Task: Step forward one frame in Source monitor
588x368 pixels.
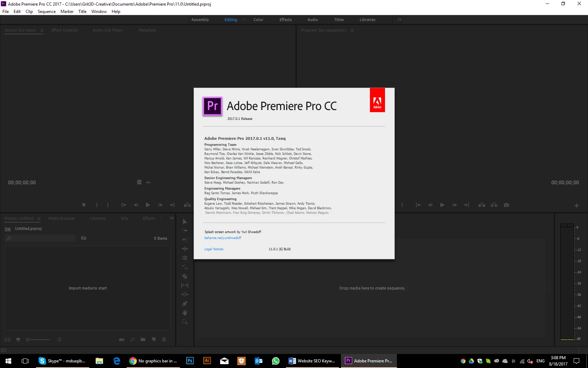Action: [x=160, y=205]
